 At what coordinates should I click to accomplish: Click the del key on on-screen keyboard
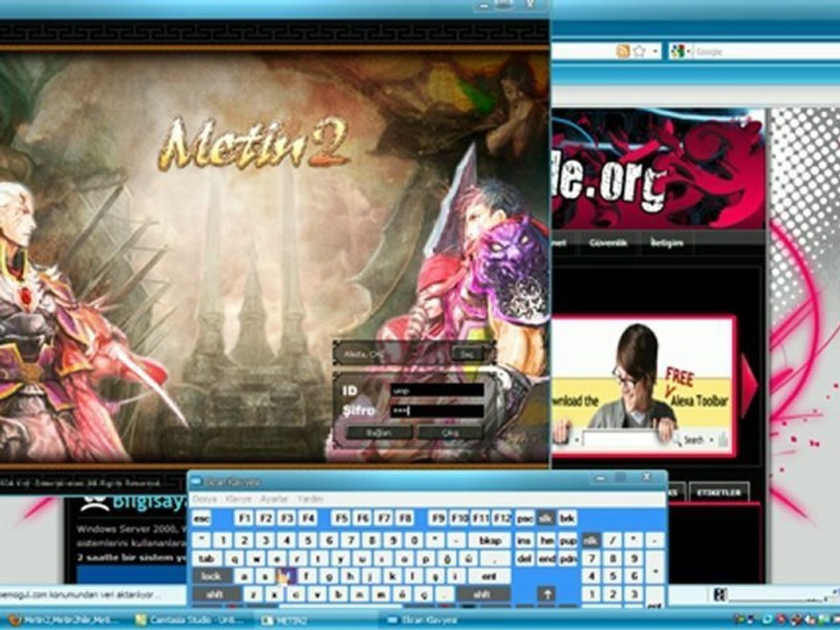tap(524, 559)
